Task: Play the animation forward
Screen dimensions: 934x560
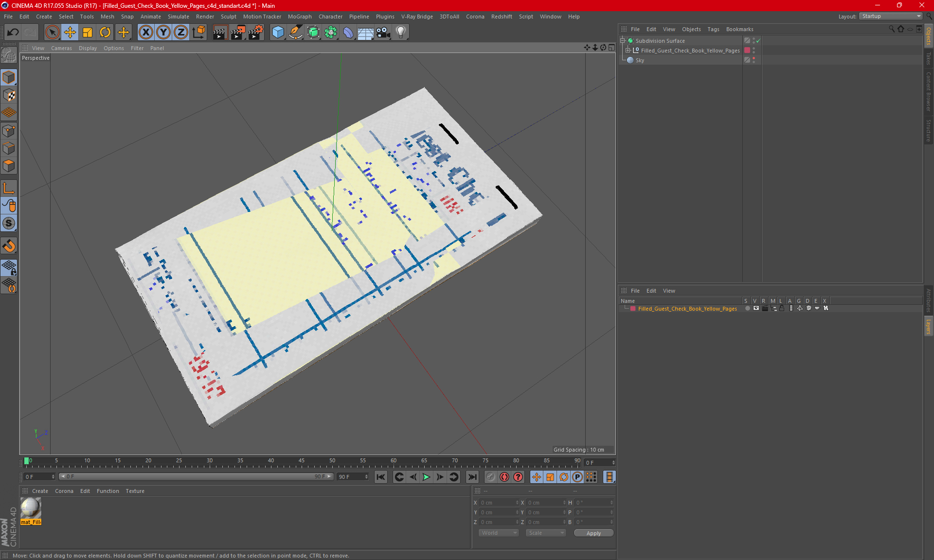Action: point(426,477)
